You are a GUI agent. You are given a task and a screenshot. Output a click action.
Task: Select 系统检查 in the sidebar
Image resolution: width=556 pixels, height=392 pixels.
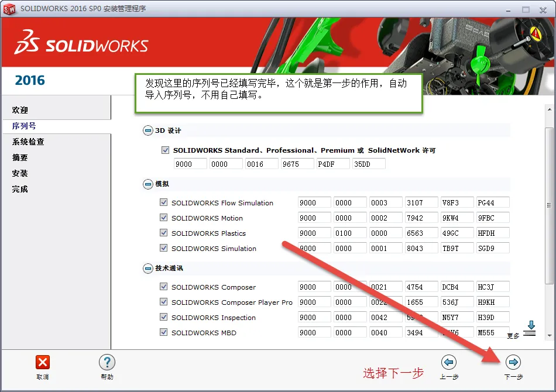(x=28, y=142)
